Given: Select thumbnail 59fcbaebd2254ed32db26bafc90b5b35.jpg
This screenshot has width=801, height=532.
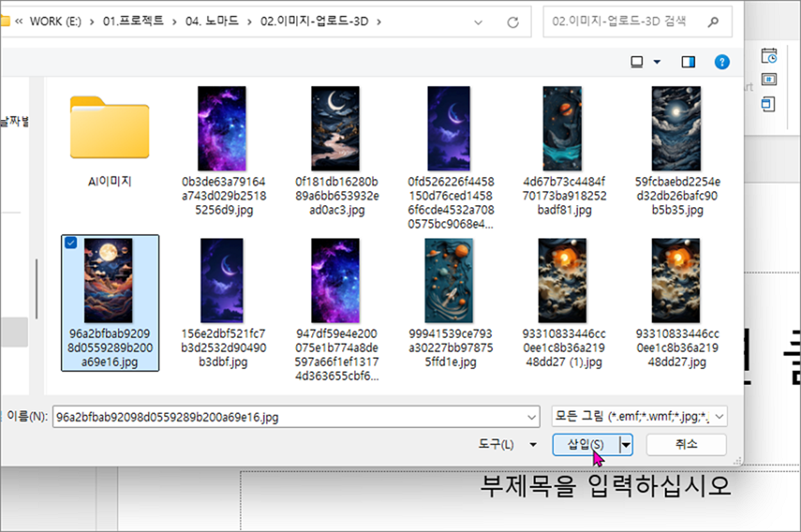Looking at the screenshot, I should click(675, 128).
